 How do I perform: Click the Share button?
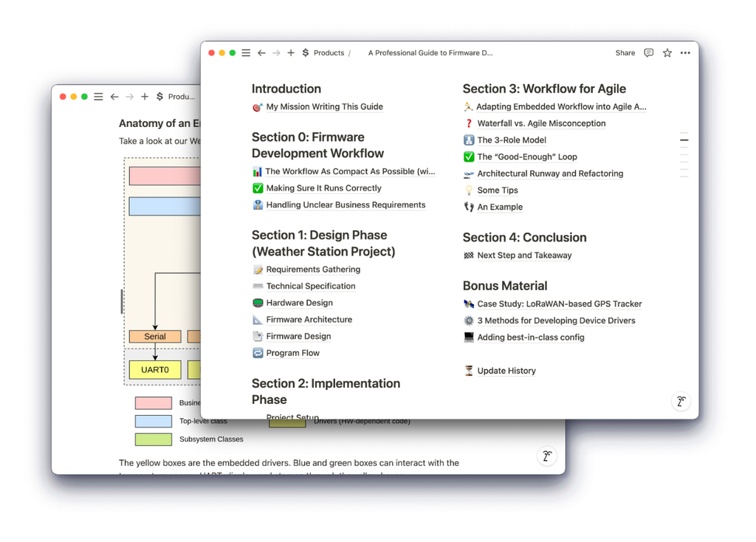click(x=625, y=52)
